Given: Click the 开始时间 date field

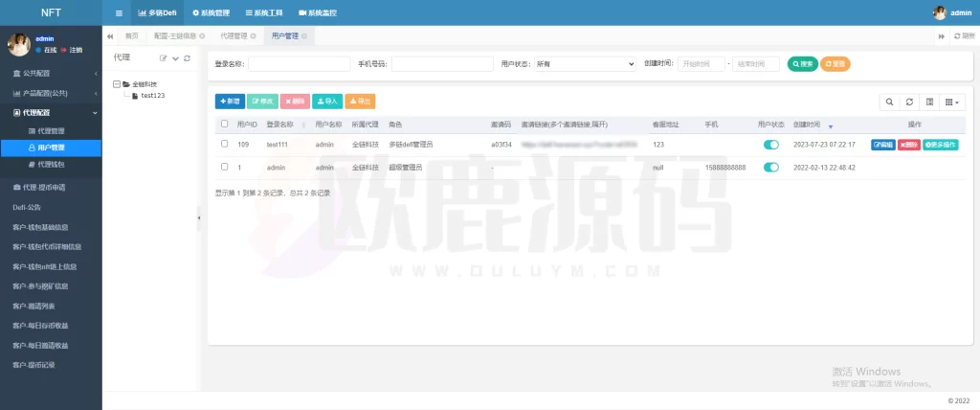Looking at the screenshot, I should [702, 64].
